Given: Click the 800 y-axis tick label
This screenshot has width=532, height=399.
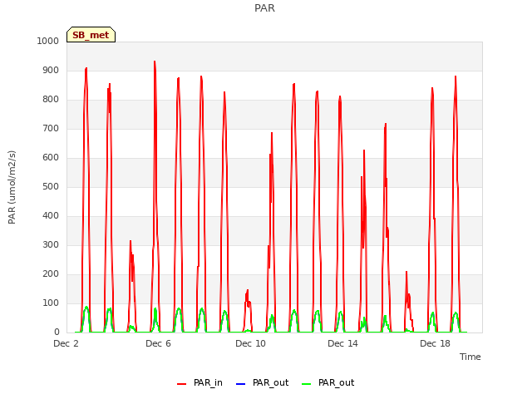Looking at the screenshot, I should pos(51,100).
